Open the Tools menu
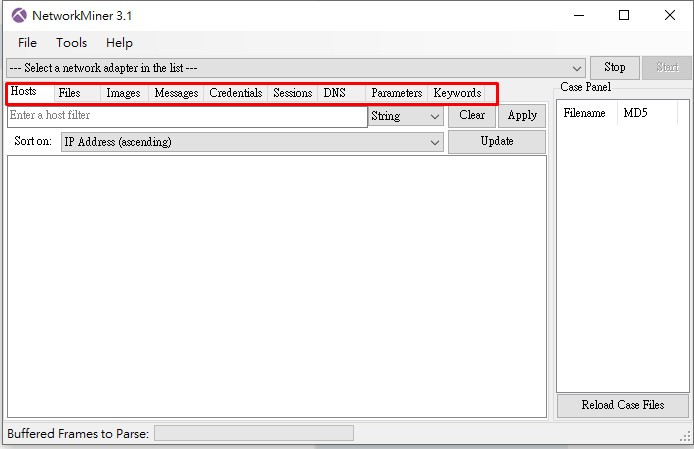 click(71, 43)
